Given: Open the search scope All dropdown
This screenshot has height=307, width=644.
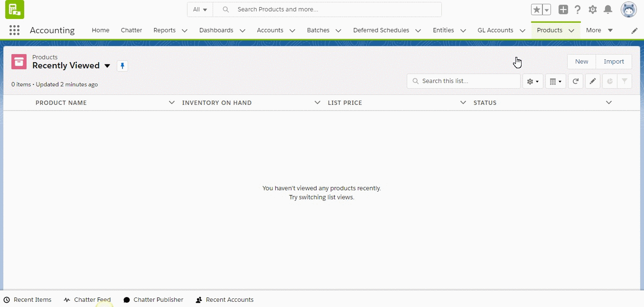Looking at the screenshot, I should pos(200,9).
